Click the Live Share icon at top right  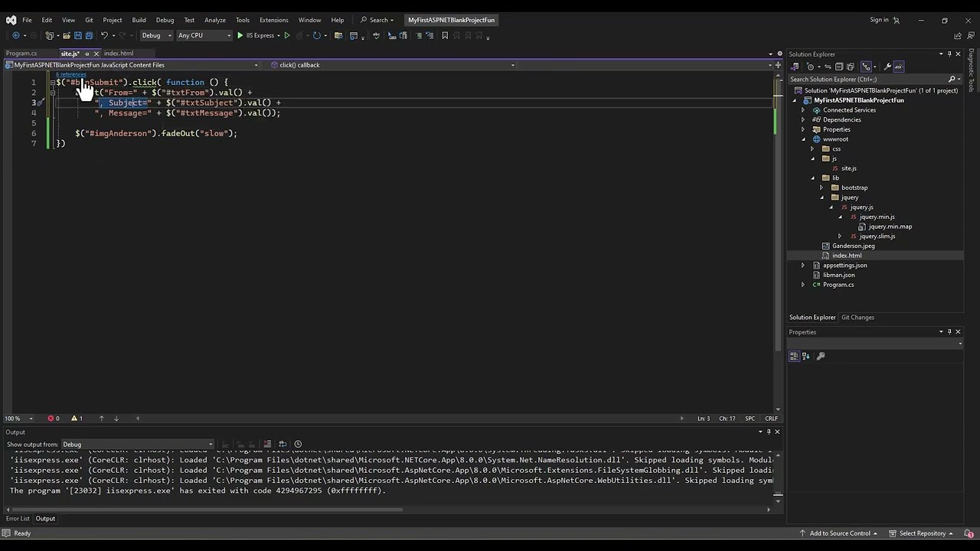957,35
